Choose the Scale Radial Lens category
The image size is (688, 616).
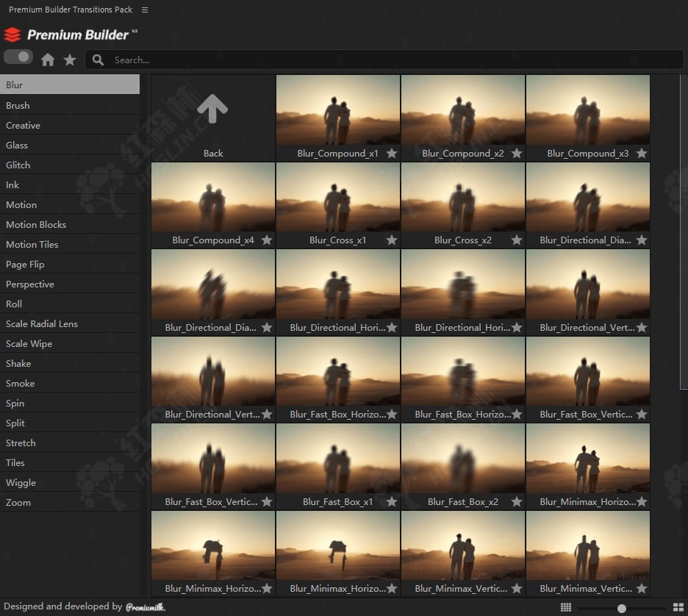[42, 324]
